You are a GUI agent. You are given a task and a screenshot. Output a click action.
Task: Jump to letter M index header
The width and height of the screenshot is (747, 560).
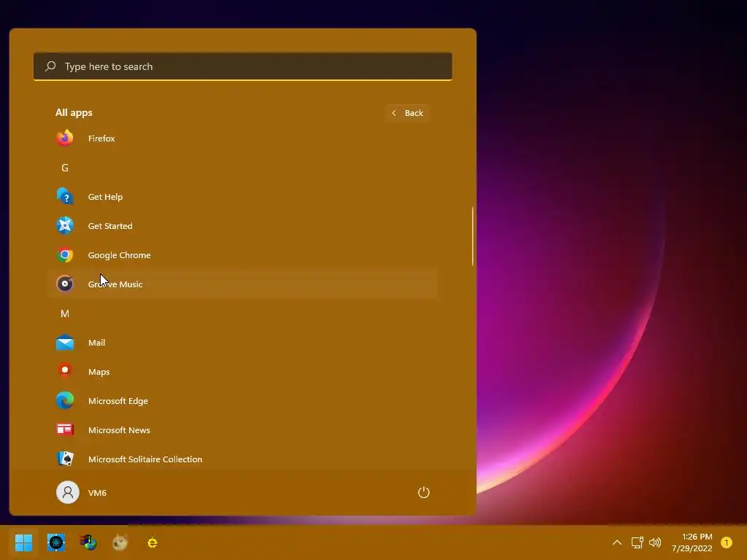click(65, 314)
